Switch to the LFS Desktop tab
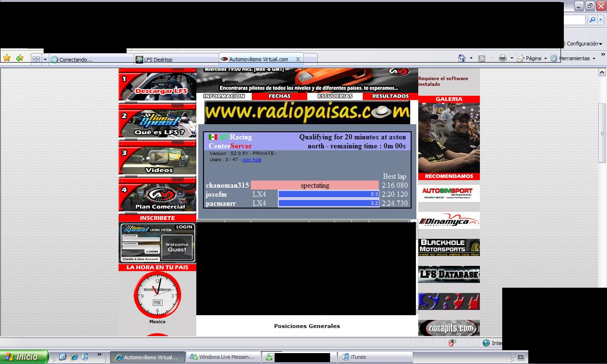The image size is (607, 364). click(x=176, y=59)
